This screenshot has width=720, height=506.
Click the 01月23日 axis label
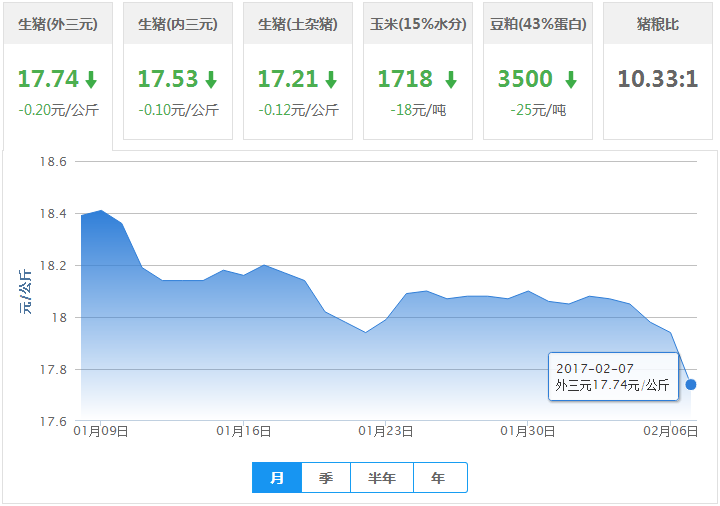[x=386, y=430]
